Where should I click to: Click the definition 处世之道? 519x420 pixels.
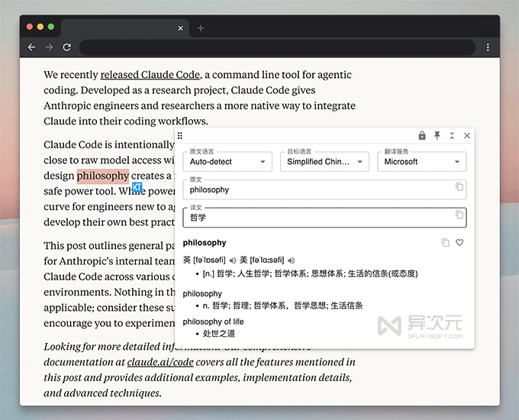(x=219, y=334)
